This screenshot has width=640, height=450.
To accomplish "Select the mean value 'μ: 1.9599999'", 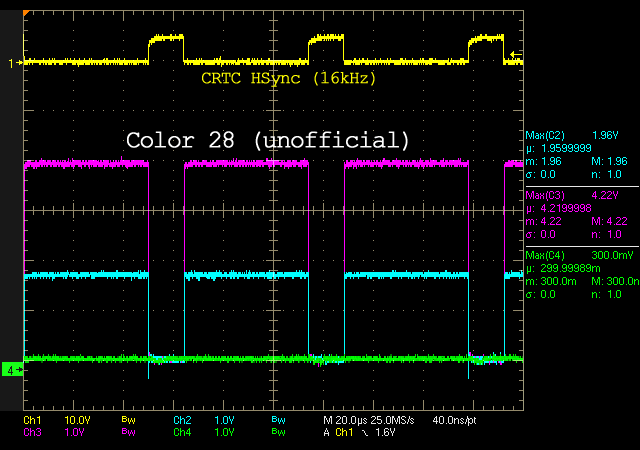I will [559, 148].
